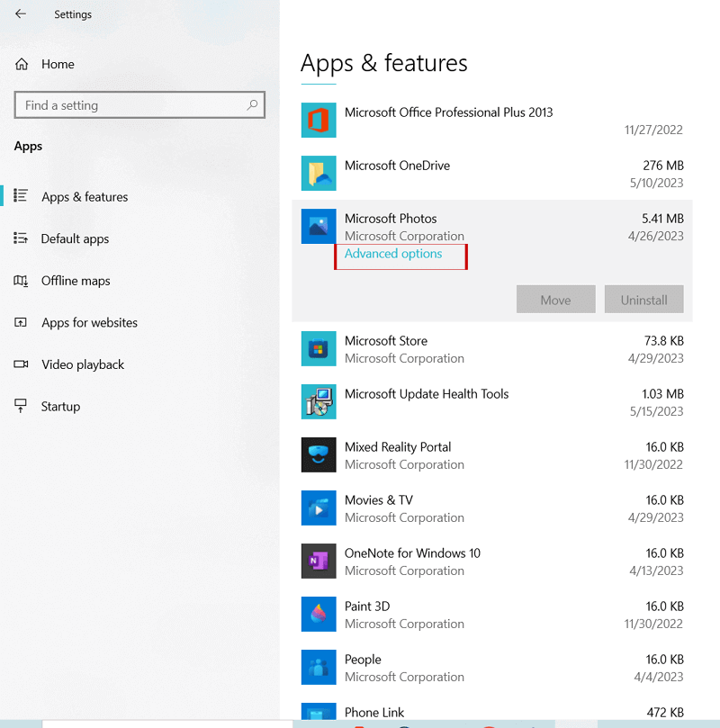
Task: Open Video playback settings
Action: coord(83,364)
